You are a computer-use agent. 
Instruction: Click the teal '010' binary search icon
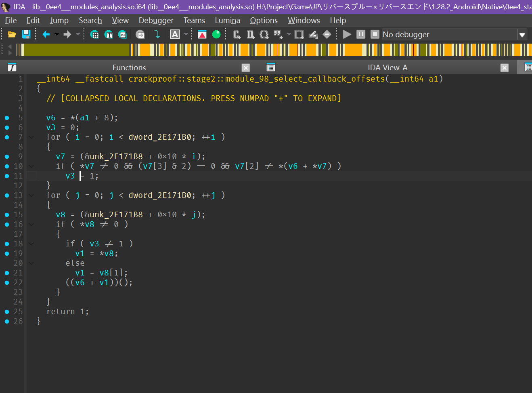(123, 35)
